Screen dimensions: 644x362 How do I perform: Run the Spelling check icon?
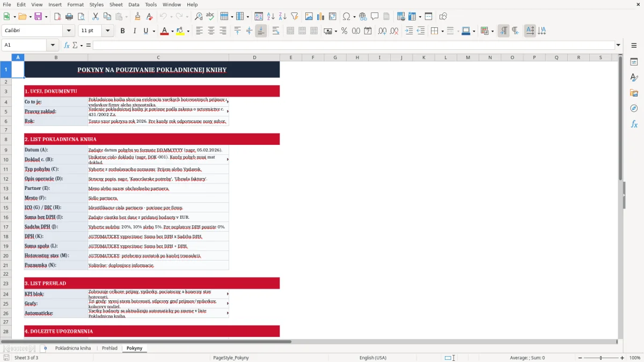[x=210, y=17]
